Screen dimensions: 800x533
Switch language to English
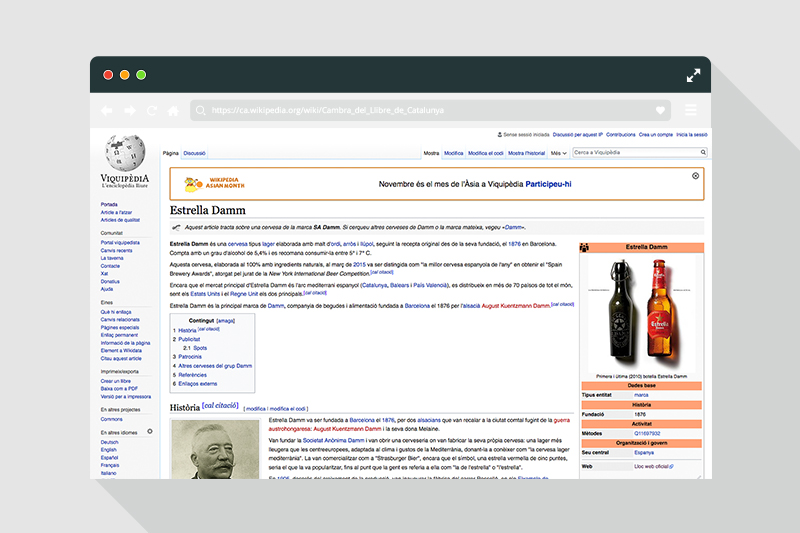(108, 450)
